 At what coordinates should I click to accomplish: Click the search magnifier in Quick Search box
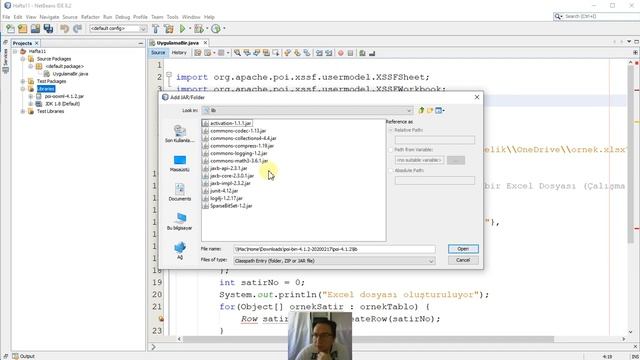557,16
